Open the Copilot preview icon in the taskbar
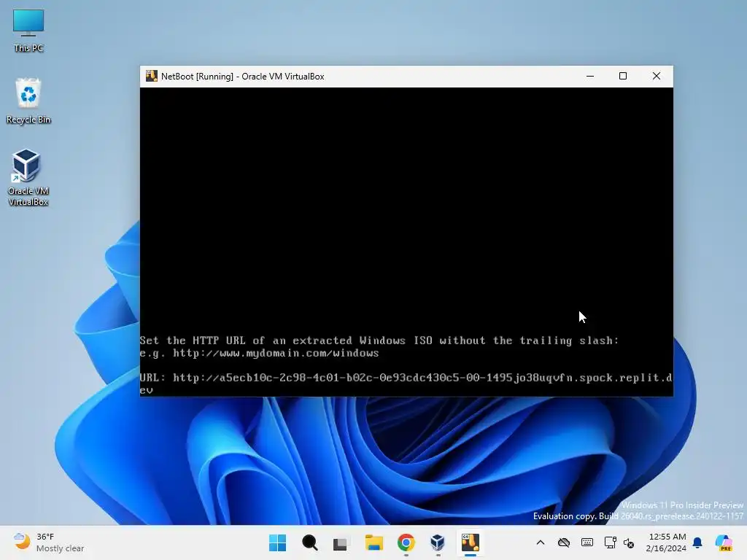747x560 pixels. (724, 542)
